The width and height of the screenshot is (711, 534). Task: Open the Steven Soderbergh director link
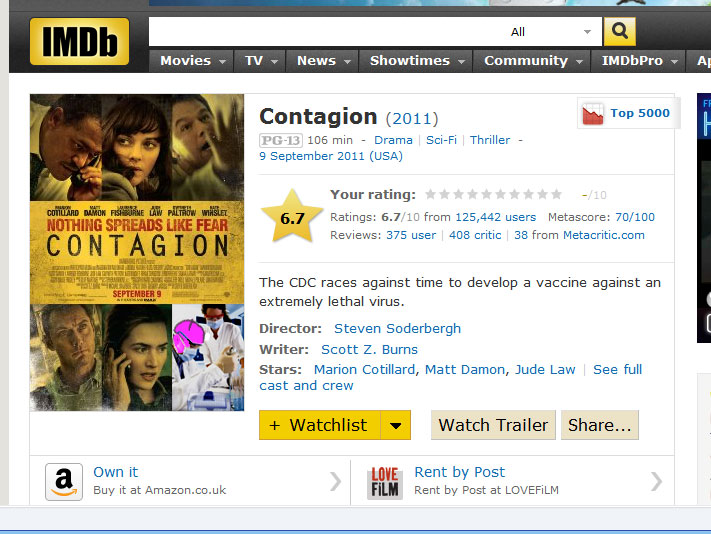[x=397, y=329]
